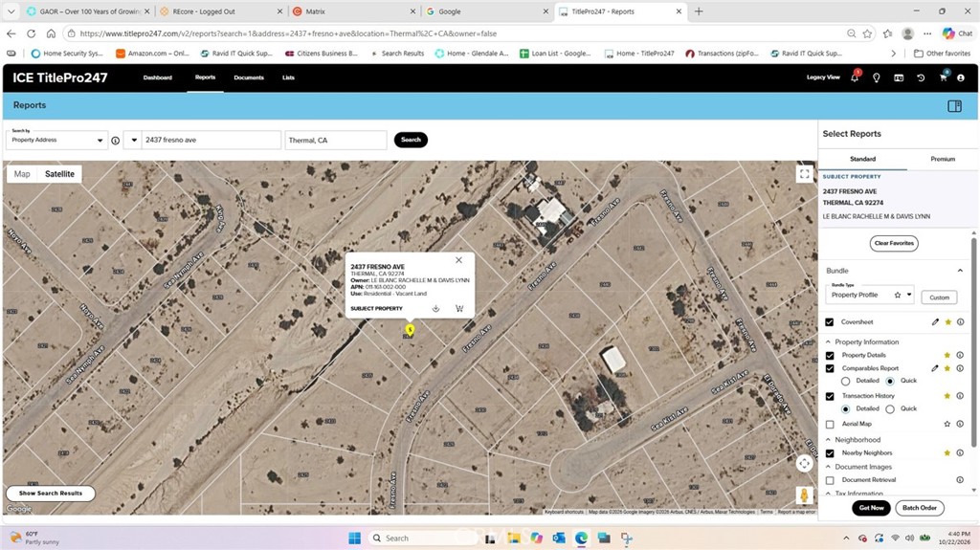This screenshot has height=550, width=980.
Task: Close the 2437 Fresno Ave popup
Action: click(458, 260)
